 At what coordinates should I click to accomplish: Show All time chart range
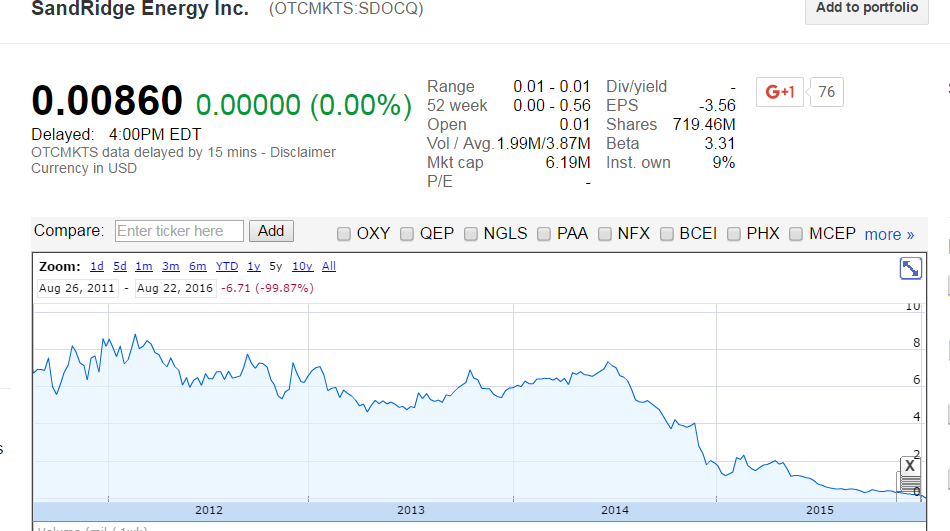click(329, 266)
